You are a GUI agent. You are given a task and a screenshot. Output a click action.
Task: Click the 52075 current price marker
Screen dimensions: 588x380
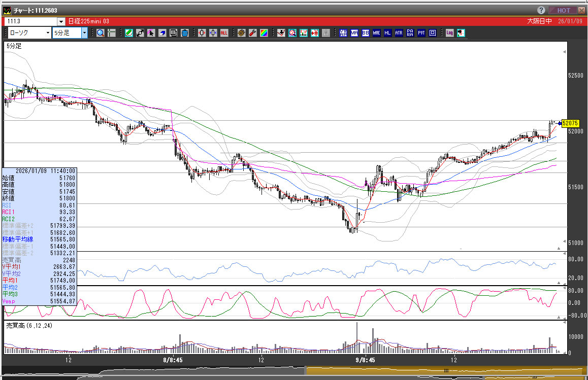coord(571,123)
